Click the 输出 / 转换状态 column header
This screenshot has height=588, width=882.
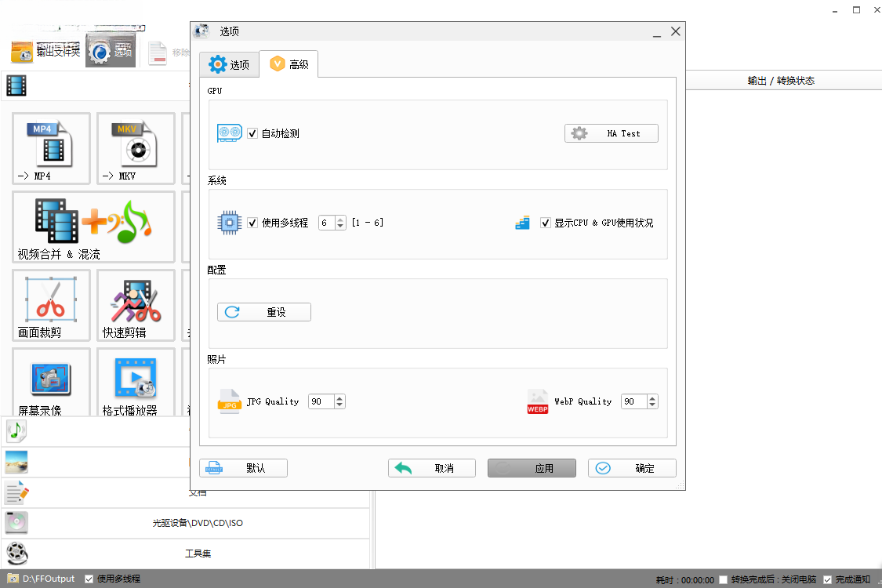(782, 81)
